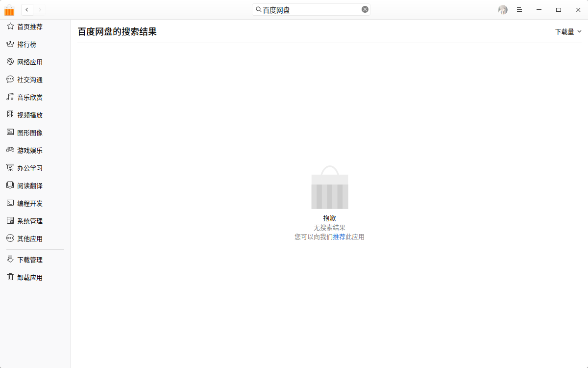Go back with the left arrow button
The width and height of the screenshot is (588, 368).
point(27,10)
